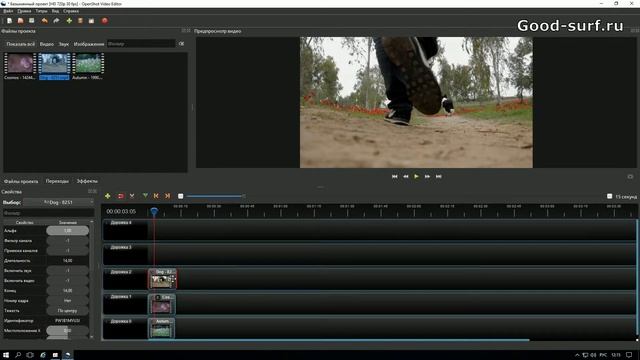The height and width of the screenshot is (360, 640).
Task: Select the Dog clip on Дорожка 2
Action: click(x=162, y=279)
